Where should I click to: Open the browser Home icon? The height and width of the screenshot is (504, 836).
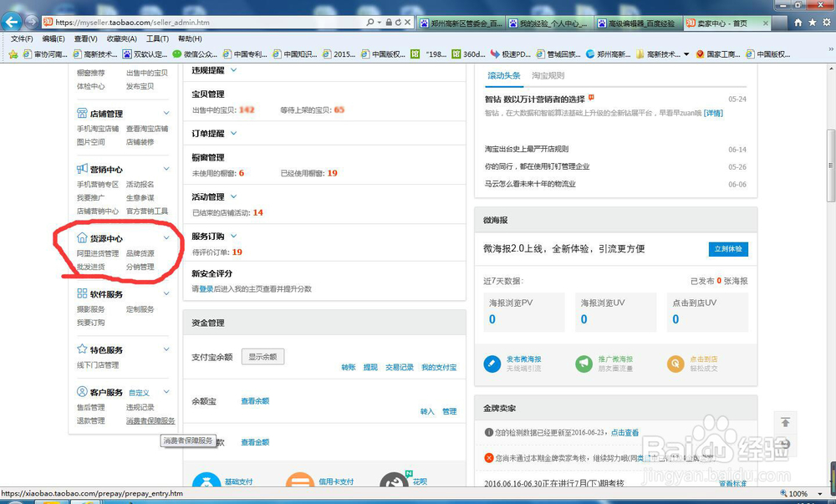798,23
